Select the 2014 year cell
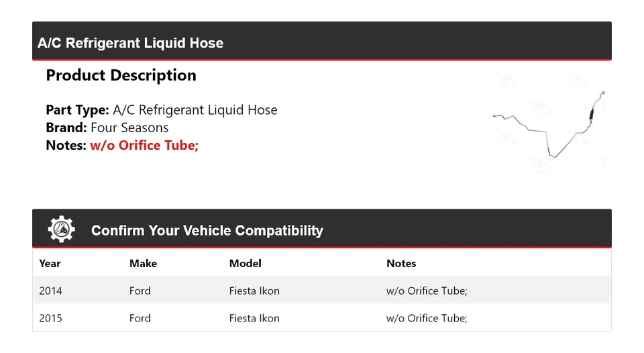The width and height of the screenshot is (644, 353). 50,291
